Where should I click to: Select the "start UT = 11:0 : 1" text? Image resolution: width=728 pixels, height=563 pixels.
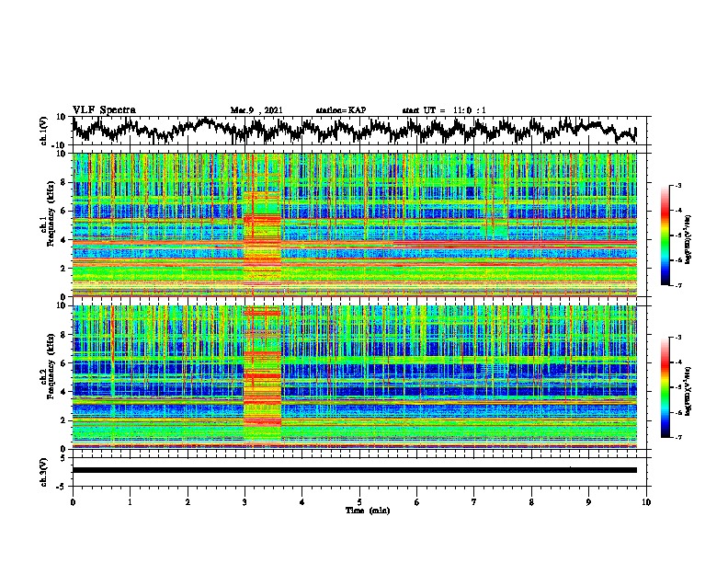point(444,110)
